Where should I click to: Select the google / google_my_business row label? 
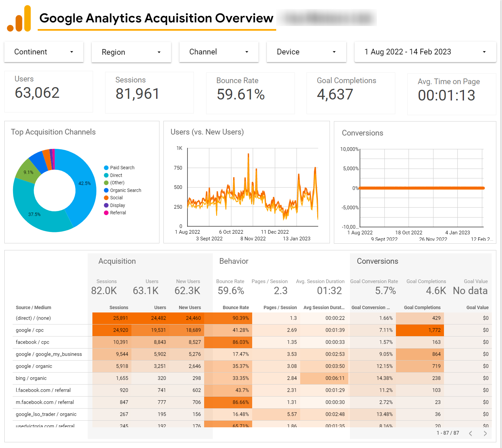click(x=49, y=354)
